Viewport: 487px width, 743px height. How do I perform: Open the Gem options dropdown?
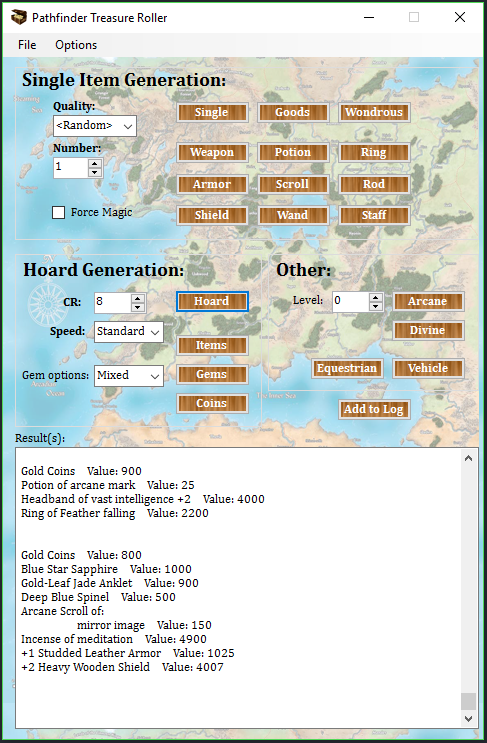point(129,375)
